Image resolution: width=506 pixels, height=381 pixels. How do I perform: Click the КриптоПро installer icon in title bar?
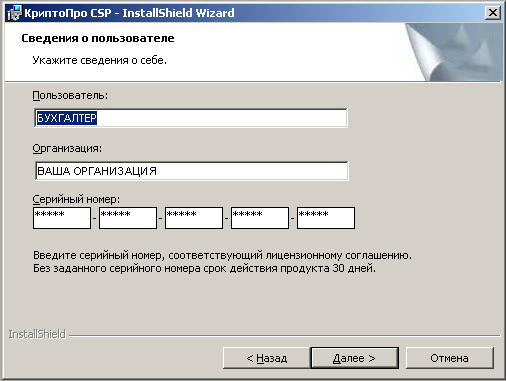tap(14, 13)
